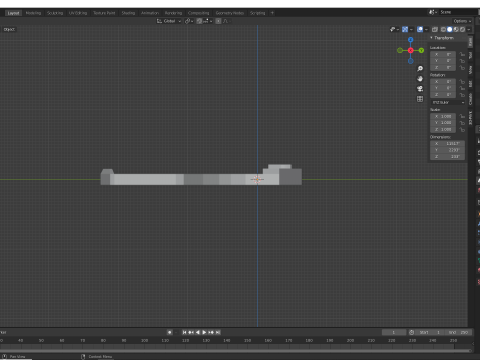Toggle snapping with the magnet icon
Viewport: 480px width, 360px height.
pos(199,21)
